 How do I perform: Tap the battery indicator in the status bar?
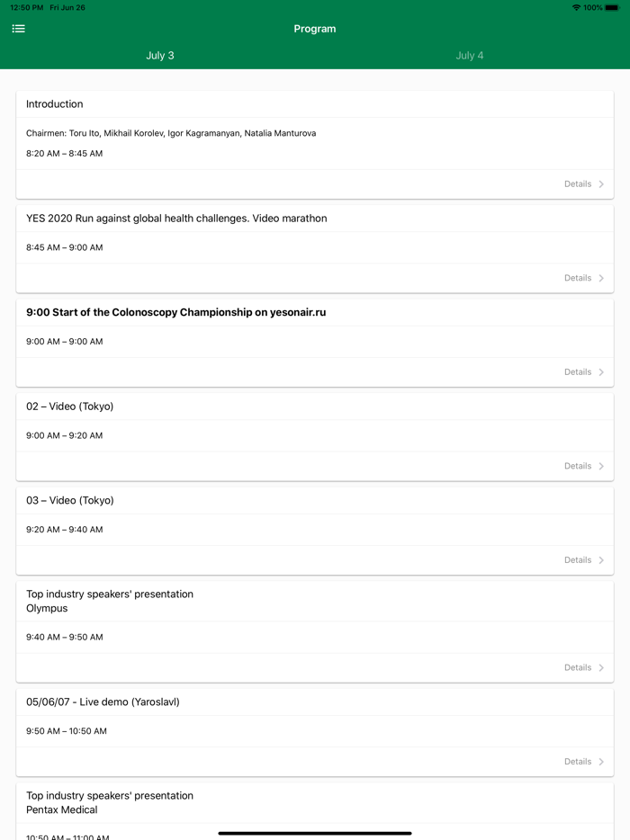pos(612,7)
